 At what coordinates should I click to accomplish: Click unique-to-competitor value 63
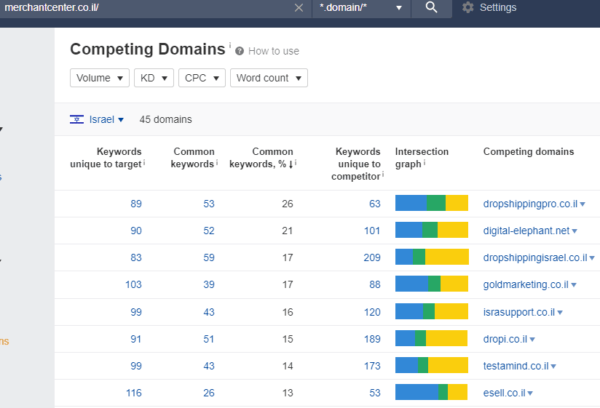click(375, 204)
